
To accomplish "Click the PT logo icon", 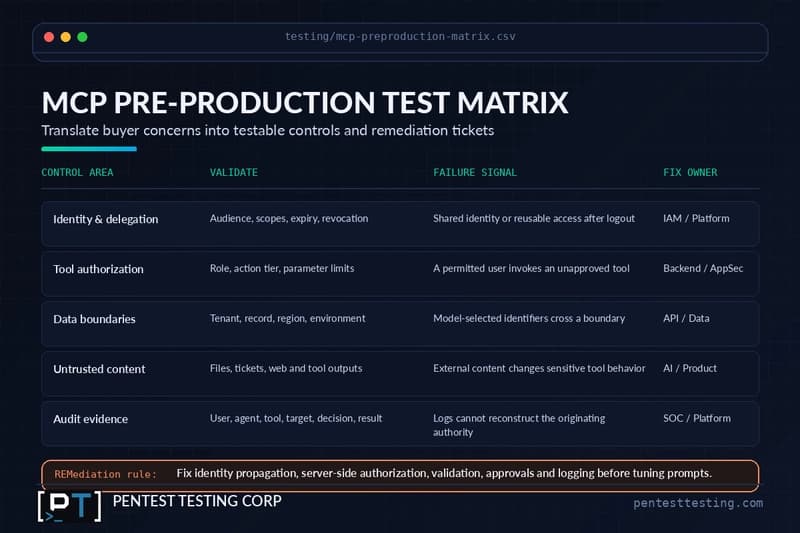I will point(69,506).
